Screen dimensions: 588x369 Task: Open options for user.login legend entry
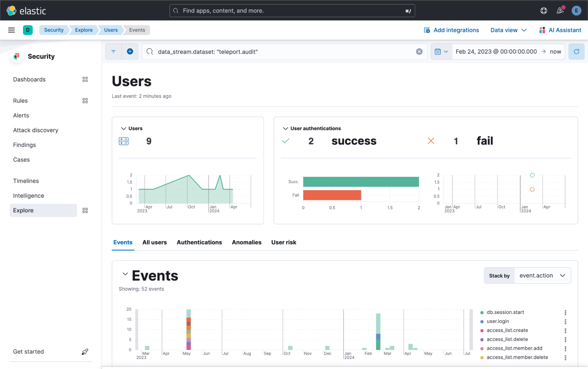click(x=565, y=321)
